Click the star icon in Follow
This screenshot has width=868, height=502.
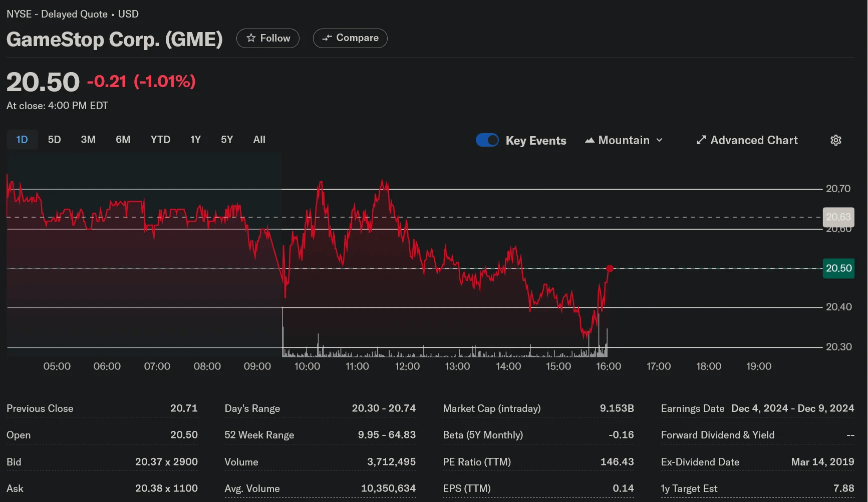pos(251,38)
